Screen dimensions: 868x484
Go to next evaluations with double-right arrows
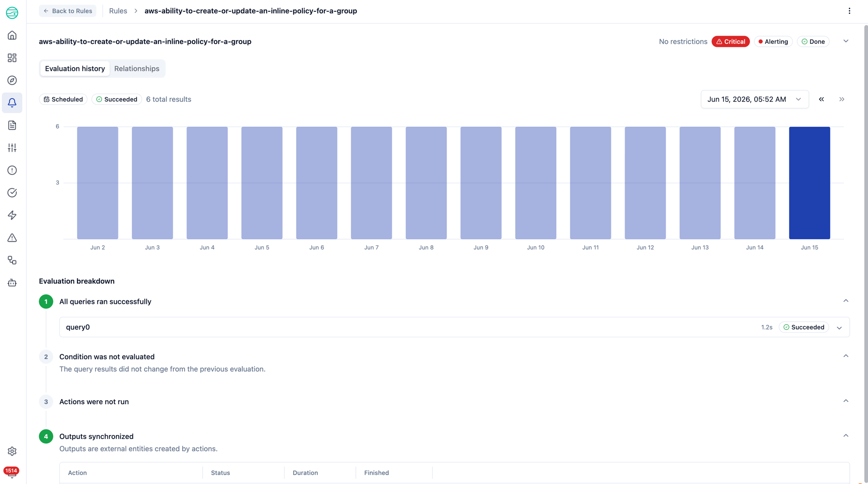point(842,99)
